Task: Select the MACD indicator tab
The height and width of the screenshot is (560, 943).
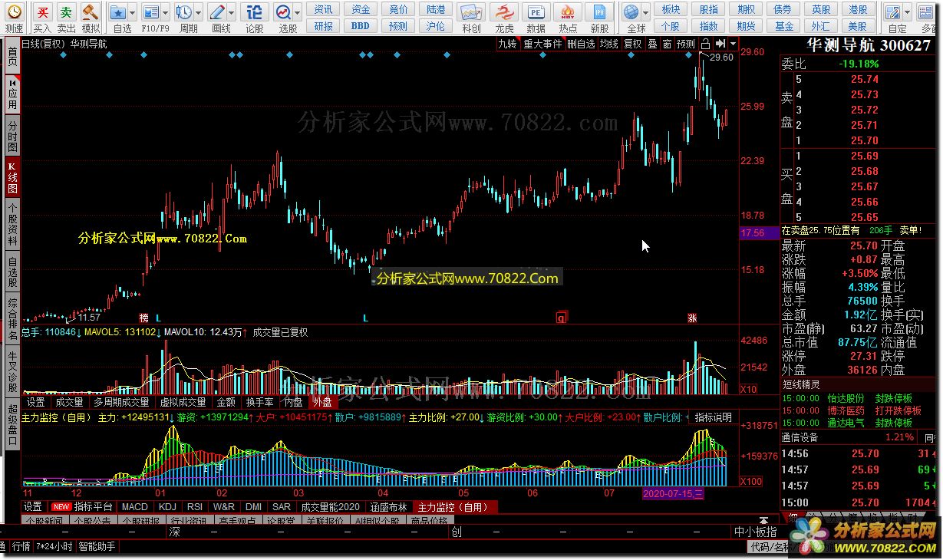Action: tap(135, 507)
